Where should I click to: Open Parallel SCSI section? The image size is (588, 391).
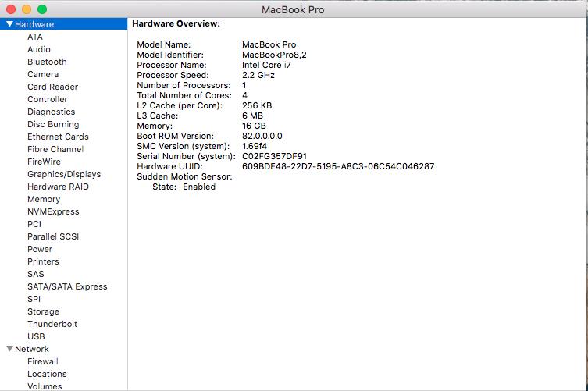tap(53, 236)
